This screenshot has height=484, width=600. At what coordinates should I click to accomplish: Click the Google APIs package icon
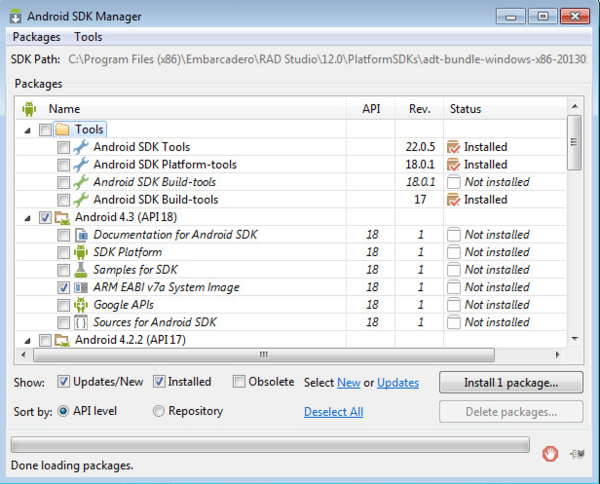tap(81, 305)
